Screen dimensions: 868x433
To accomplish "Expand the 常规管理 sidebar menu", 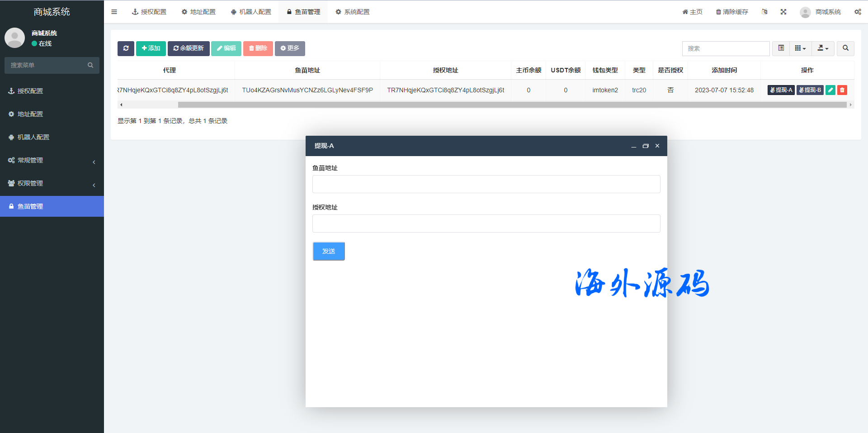I will point(52,160).
